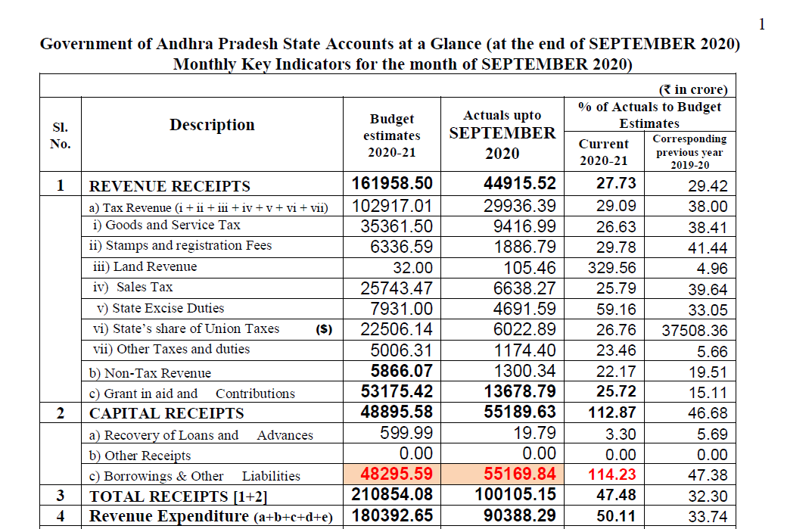812x529 pixels.
Task: Click the ($) marker beside Union Taxes
Action: [x=324, y=329]
